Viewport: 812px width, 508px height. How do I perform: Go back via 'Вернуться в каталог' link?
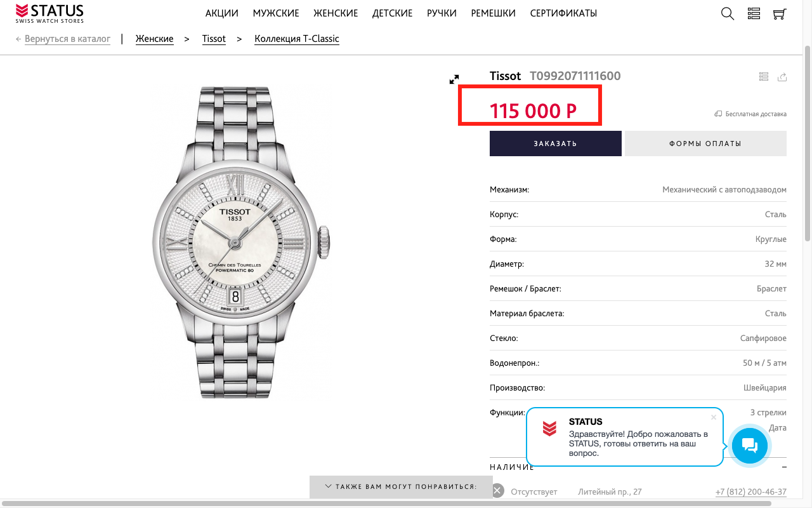[67, 39]
